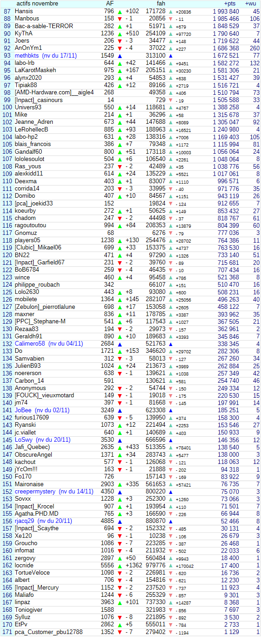Click the 'actifs novembre' column header

(x=37, y=4)
